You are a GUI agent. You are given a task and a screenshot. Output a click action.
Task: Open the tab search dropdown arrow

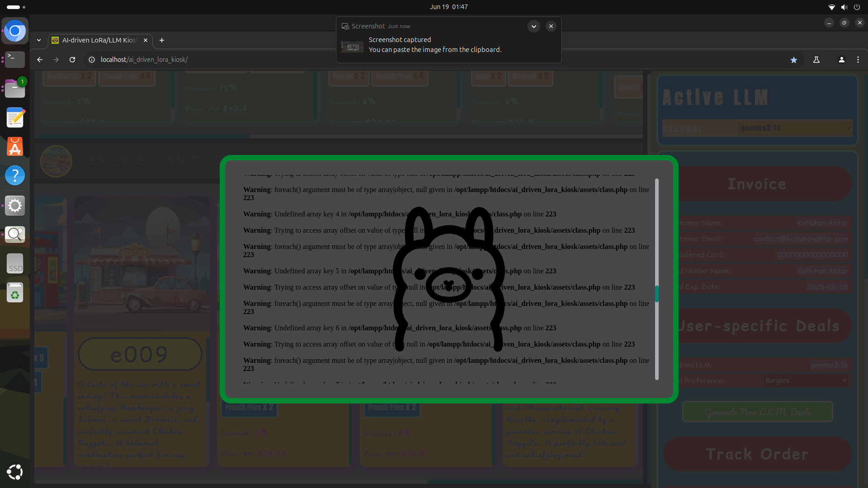(39, 40)
